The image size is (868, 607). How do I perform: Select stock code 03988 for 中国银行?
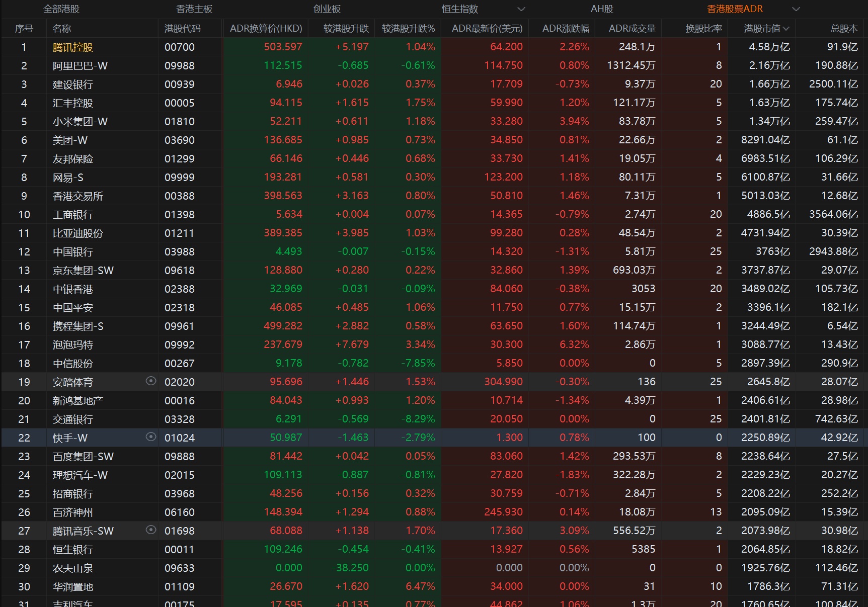(x=180, y=252)
